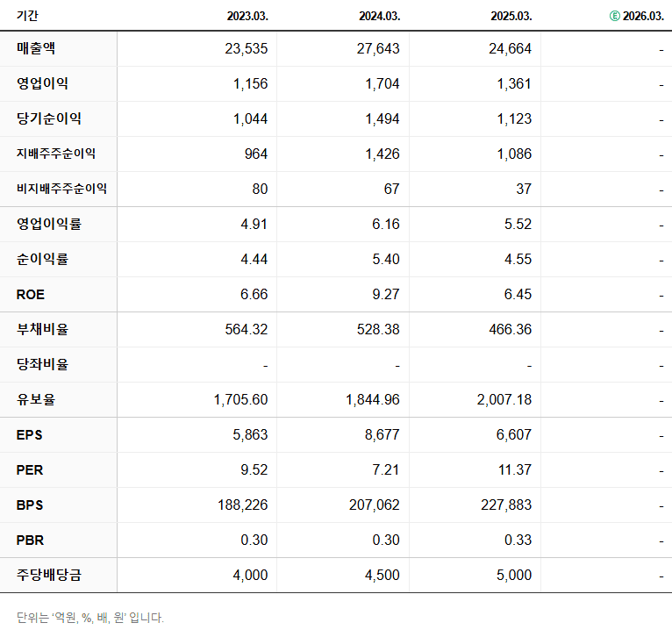Click the 기간 header label
This screenshot has width=672, height=630.
coord(27,16)
